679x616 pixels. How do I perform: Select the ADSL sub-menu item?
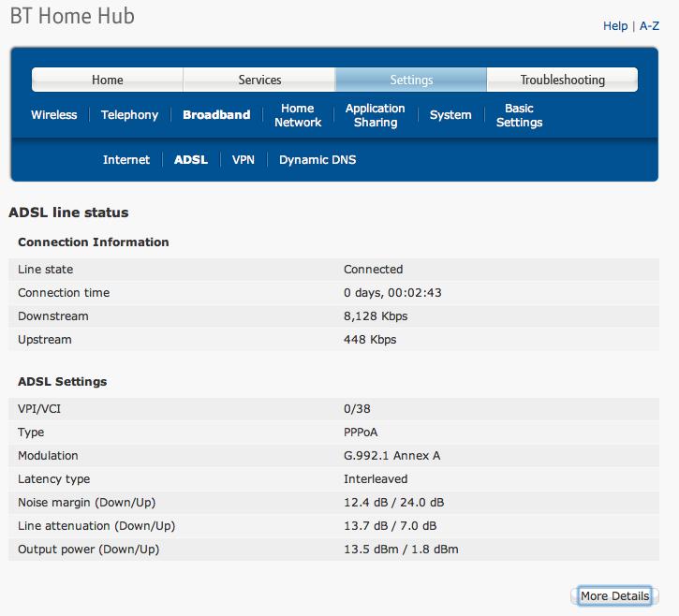(191, 160)
